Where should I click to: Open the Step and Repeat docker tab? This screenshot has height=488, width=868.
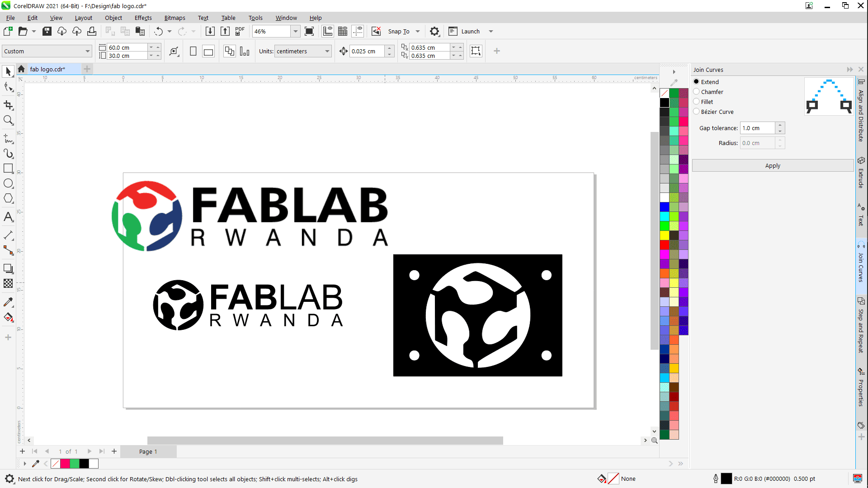click(x=861, y=326)
